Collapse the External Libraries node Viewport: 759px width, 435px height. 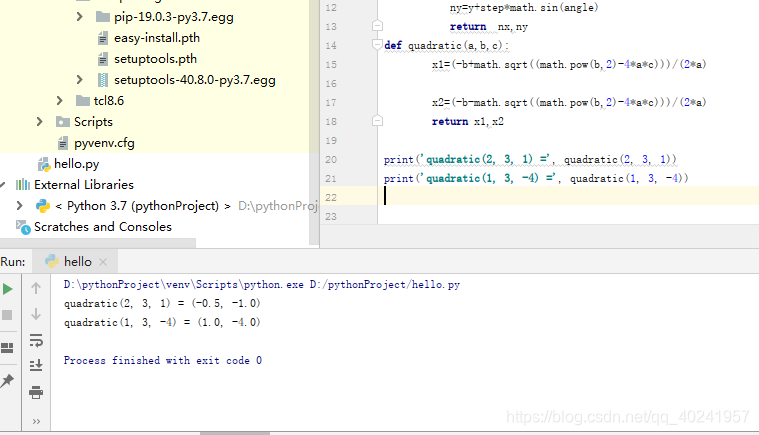pos(3,184)
